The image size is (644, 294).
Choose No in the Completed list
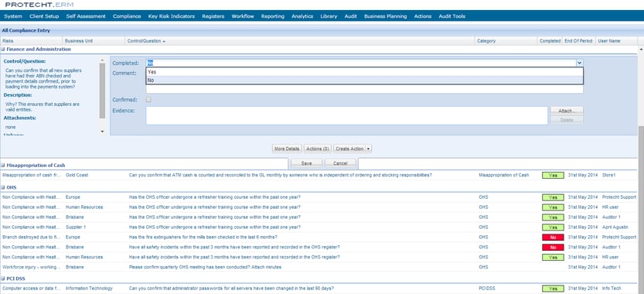(364, 80)
